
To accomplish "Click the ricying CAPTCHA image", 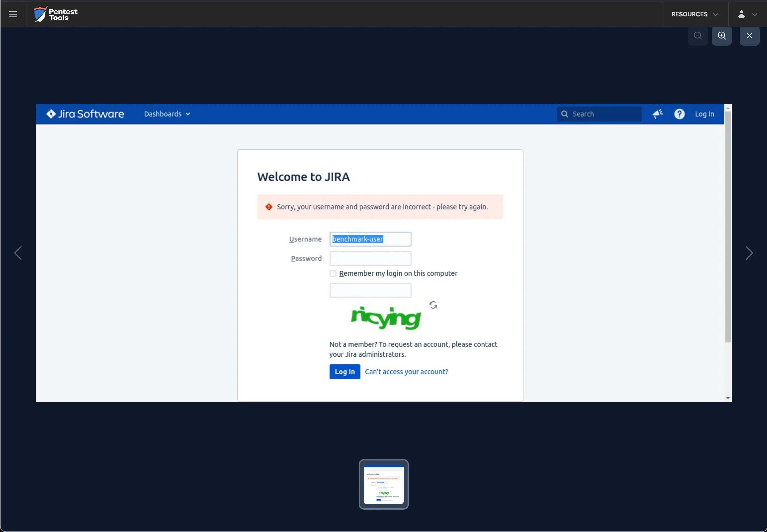I will click(x=386, y=318).
